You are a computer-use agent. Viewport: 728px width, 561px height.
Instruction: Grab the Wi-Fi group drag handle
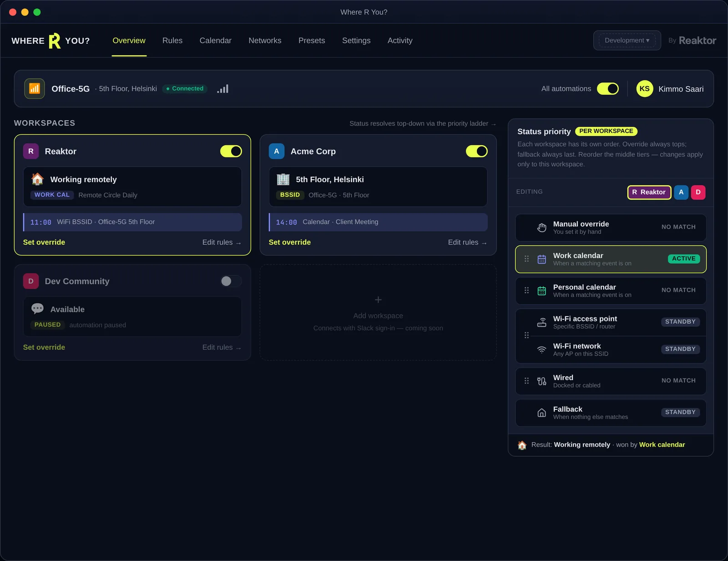pyautogui.click(x=526, y=335)
